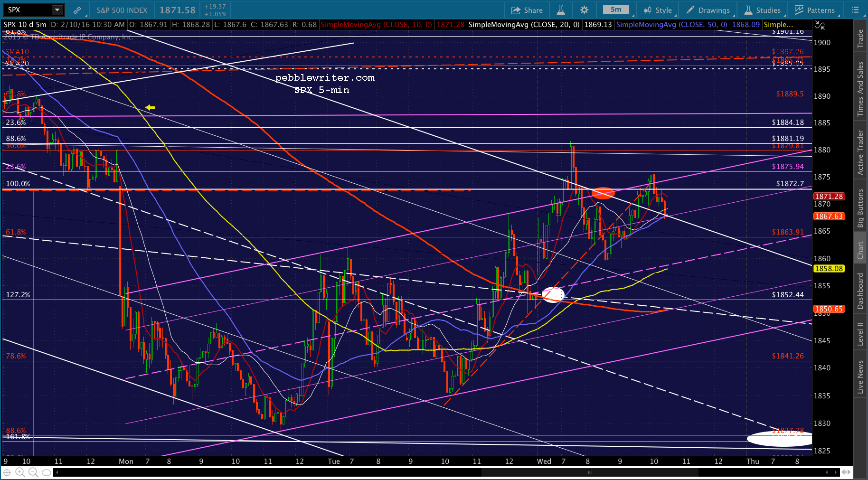Open the Level II side tab
The height and width of the screenshot is (480, 868).
point(860,334)
